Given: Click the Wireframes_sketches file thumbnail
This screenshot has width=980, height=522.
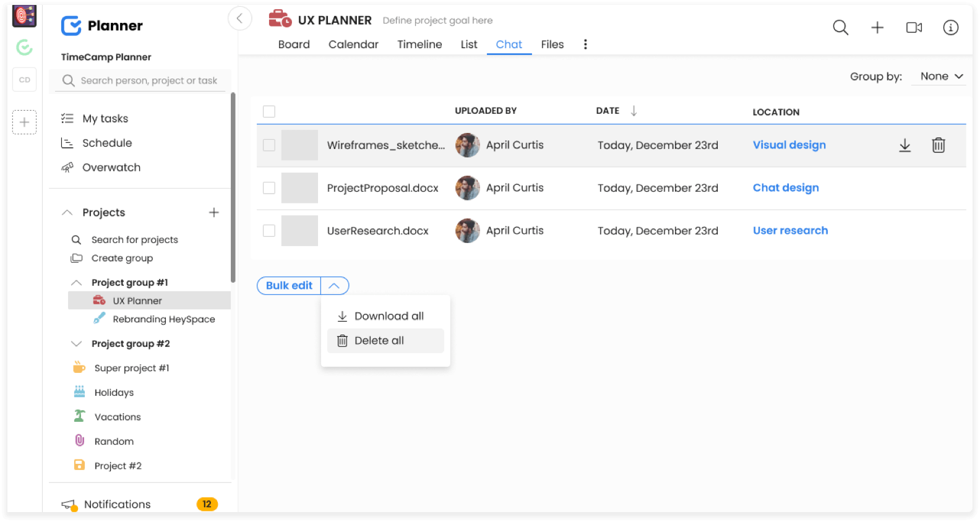Looking at the screenshot, I should (299, 145).
